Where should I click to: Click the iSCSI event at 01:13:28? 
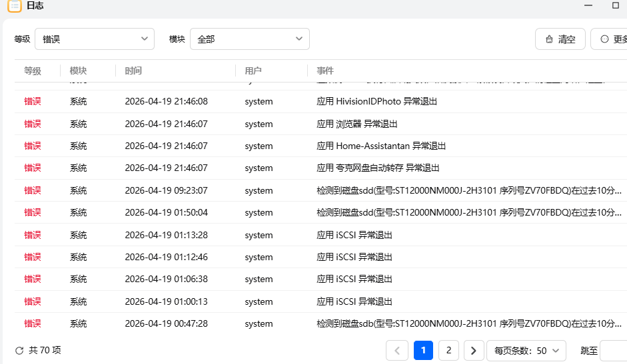(x=354, y=236)
